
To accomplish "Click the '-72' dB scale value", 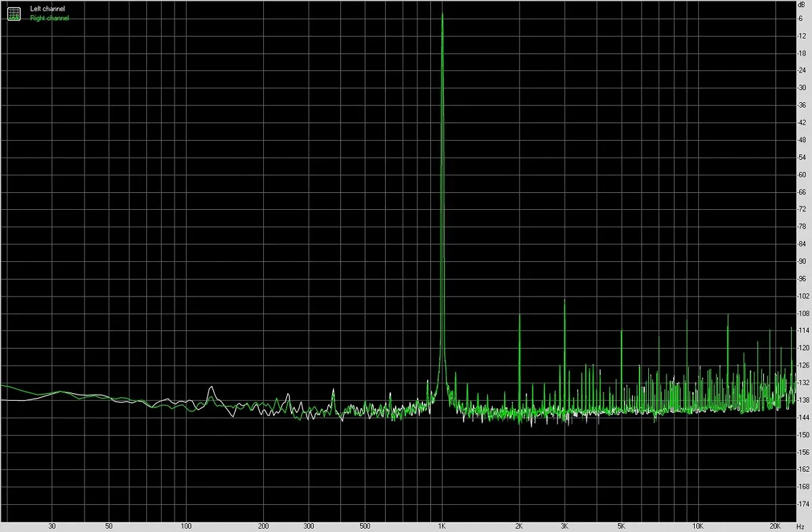I will [x=801, y=209].
